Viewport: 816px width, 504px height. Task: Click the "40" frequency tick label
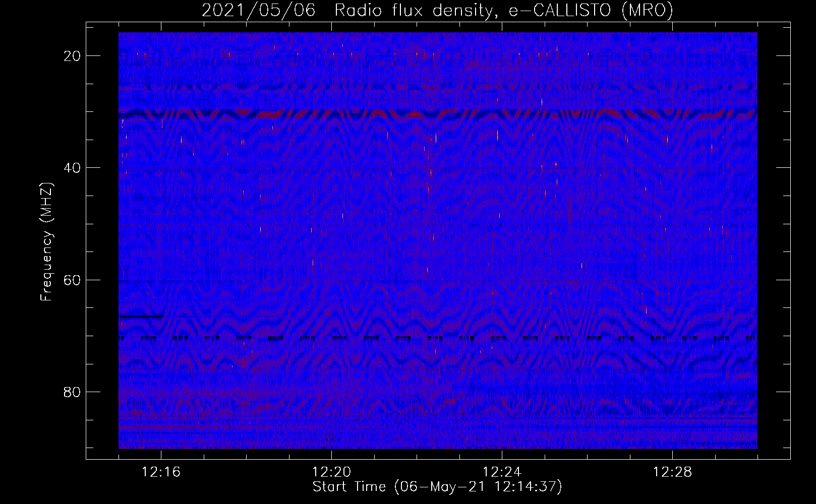click(73, 168)
